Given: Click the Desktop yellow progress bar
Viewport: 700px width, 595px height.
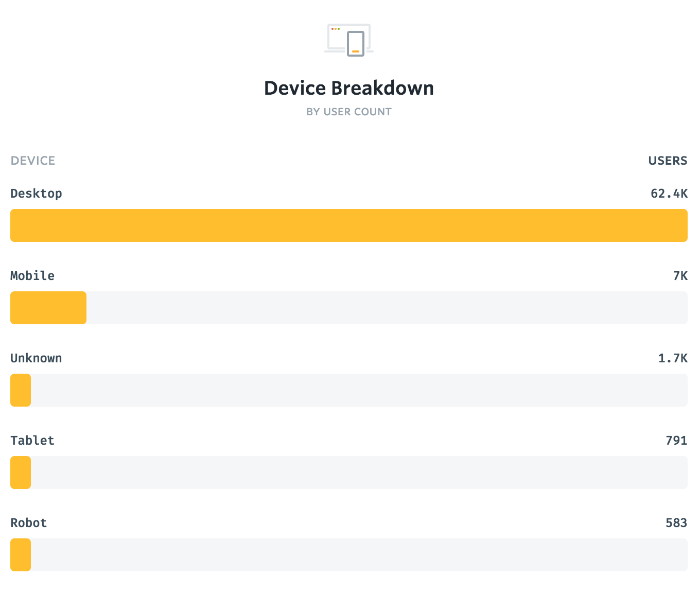Looking at the screenshot, I should [349, 225].
